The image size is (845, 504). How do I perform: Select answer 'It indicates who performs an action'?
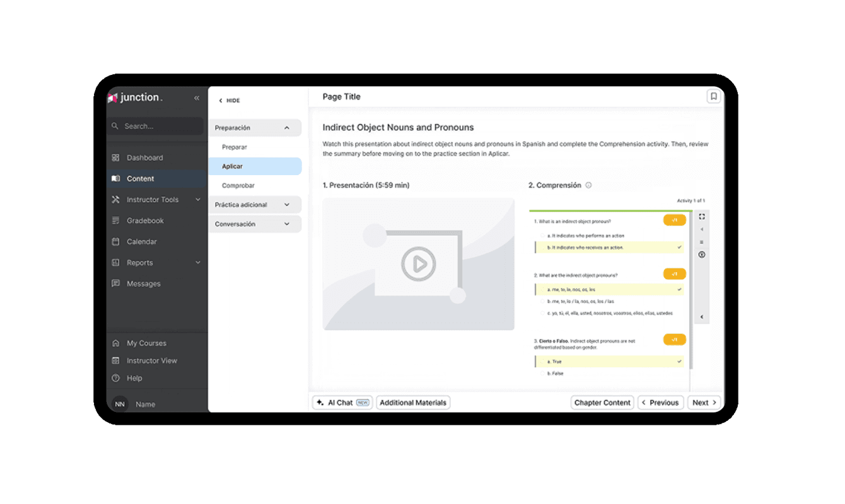585,236
